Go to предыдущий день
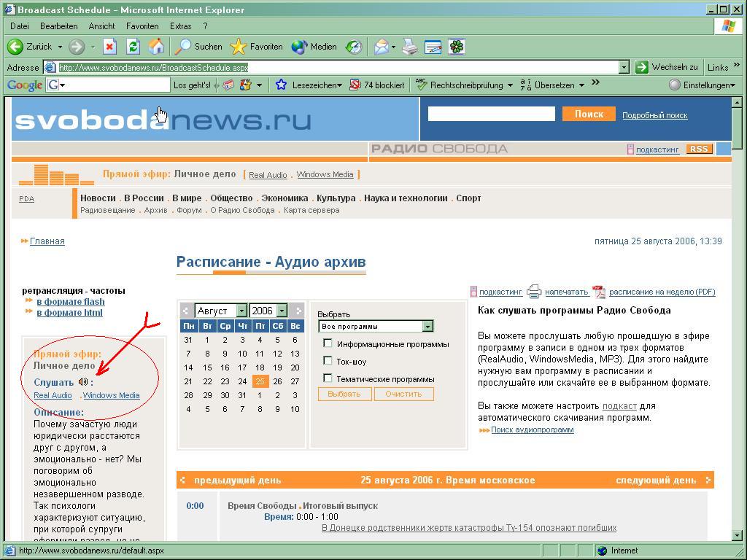 pos(237,480)
